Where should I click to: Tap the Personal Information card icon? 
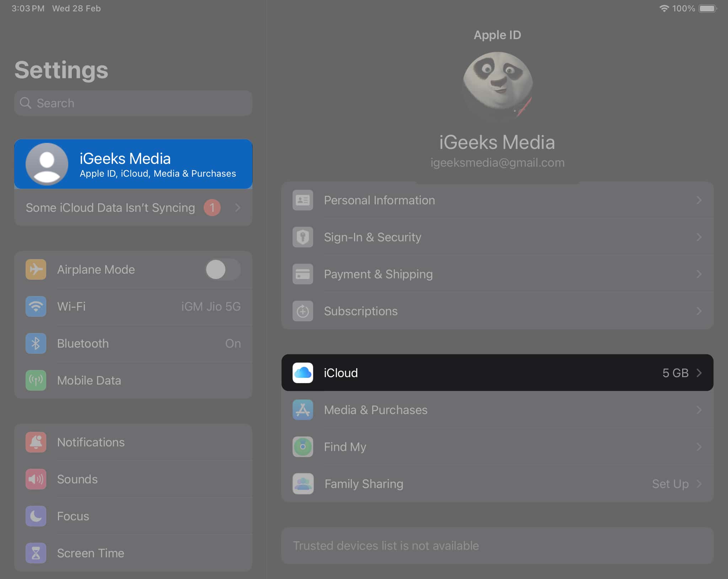(303, 200)
